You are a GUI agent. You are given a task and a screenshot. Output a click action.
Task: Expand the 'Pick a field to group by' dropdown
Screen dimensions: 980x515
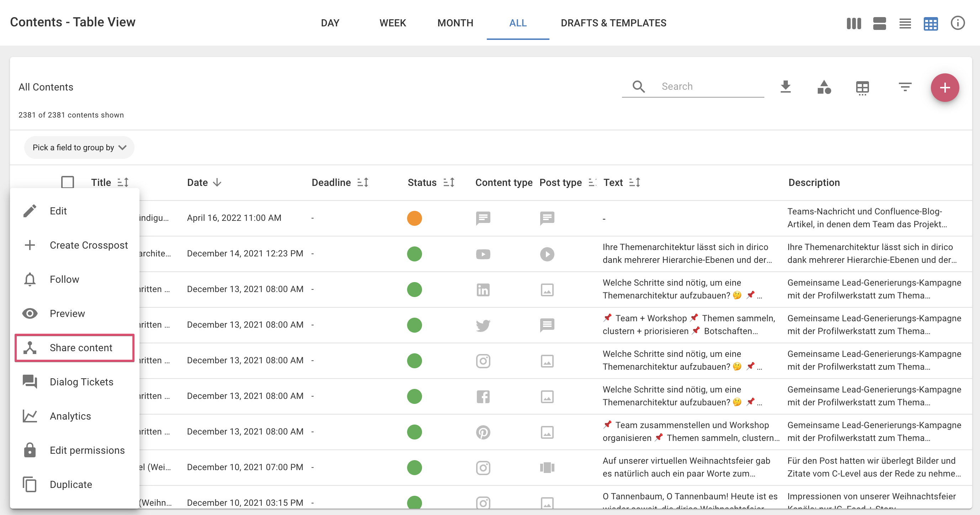79,147
